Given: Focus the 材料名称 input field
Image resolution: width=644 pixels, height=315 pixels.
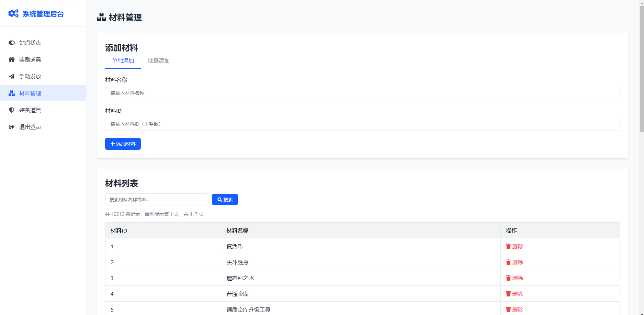Looking at the screenshot, I should click(x=362, y=93).
